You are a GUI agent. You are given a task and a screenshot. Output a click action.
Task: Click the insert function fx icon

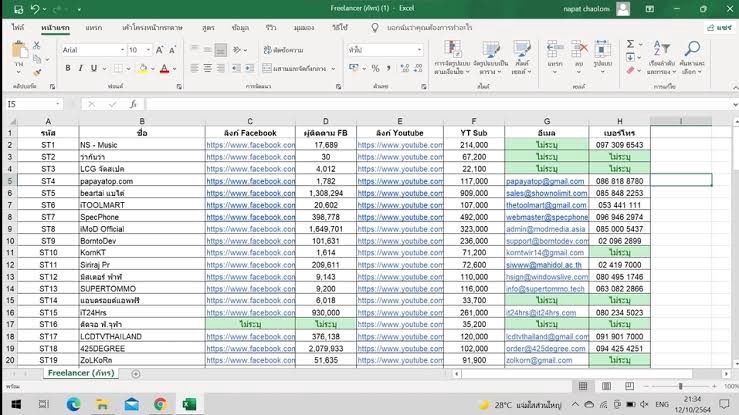[x=133, y=104]
